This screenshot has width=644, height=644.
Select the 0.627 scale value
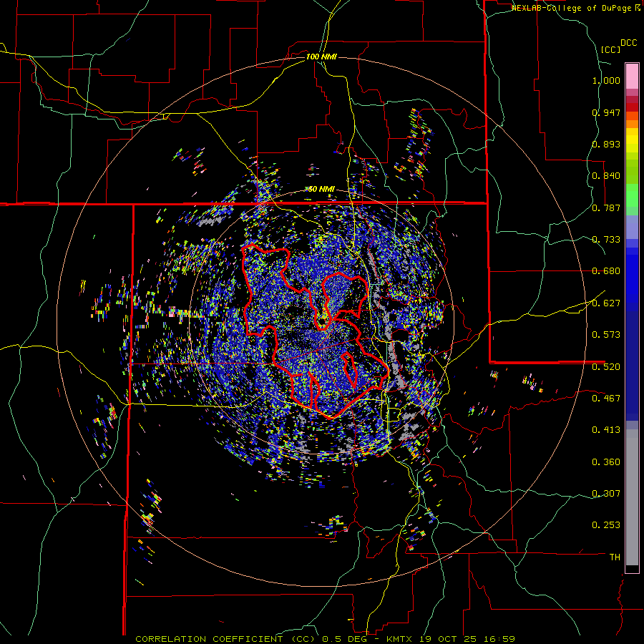click(606, 303)
